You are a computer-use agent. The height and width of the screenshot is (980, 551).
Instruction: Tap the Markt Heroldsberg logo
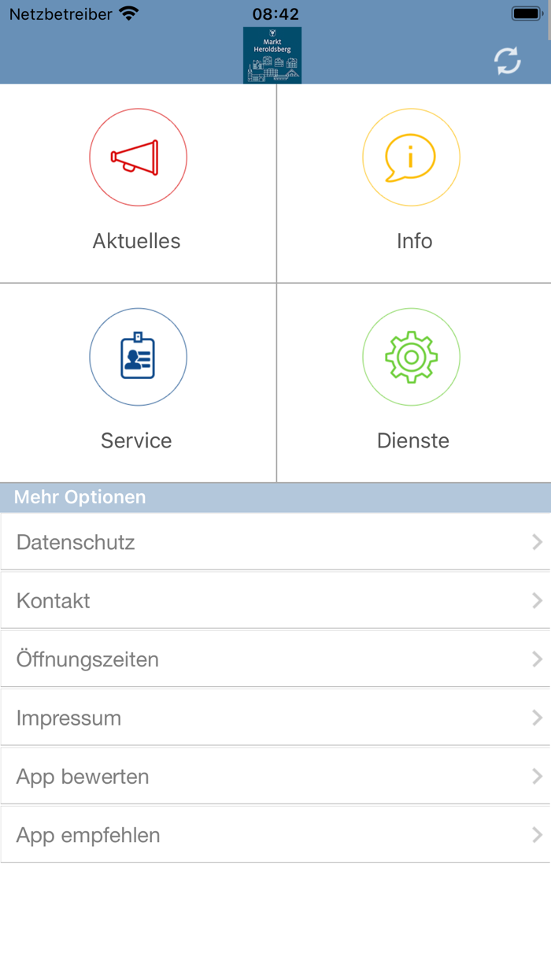point(272,55)
